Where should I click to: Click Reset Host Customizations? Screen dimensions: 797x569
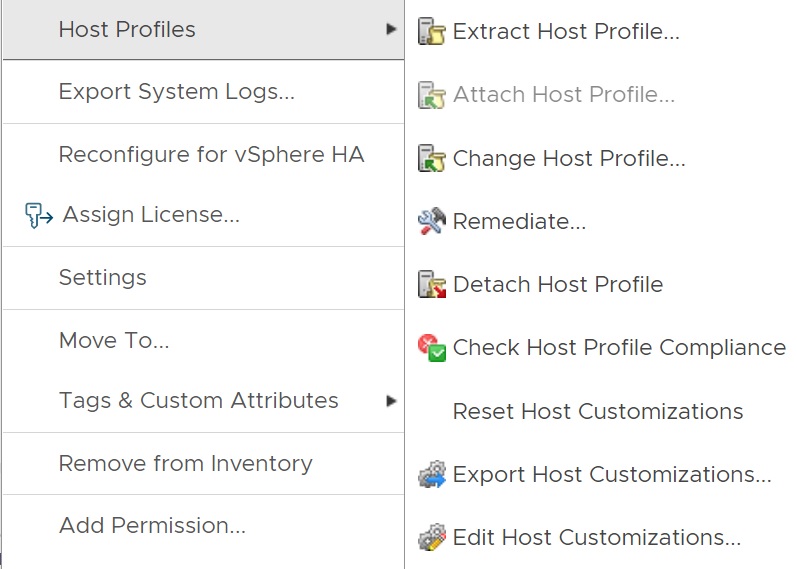597,412
